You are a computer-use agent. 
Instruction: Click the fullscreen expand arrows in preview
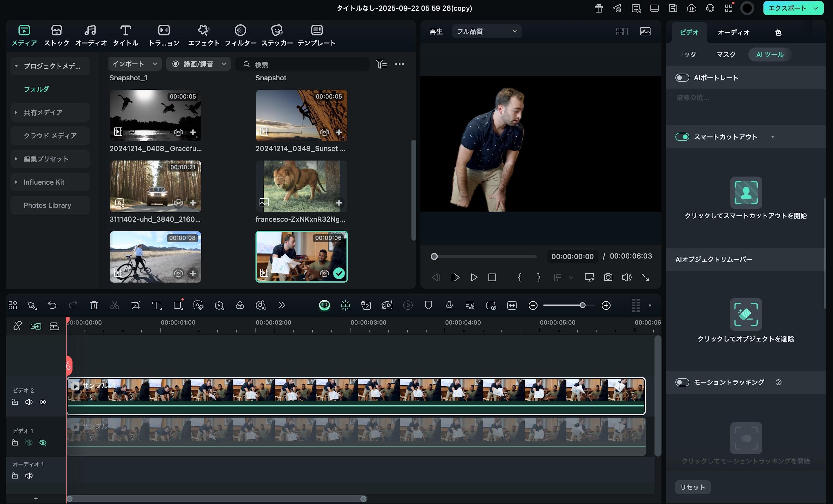pos(645,277)
